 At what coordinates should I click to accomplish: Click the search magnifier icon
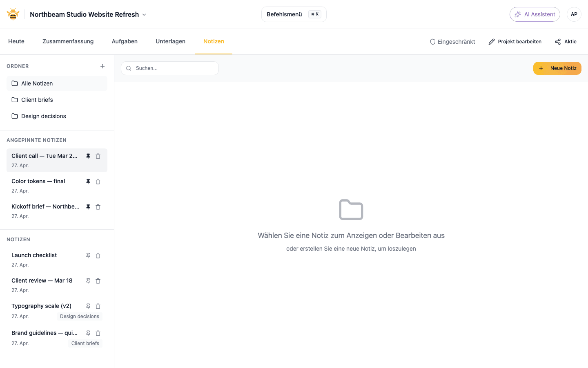[129, 68]
